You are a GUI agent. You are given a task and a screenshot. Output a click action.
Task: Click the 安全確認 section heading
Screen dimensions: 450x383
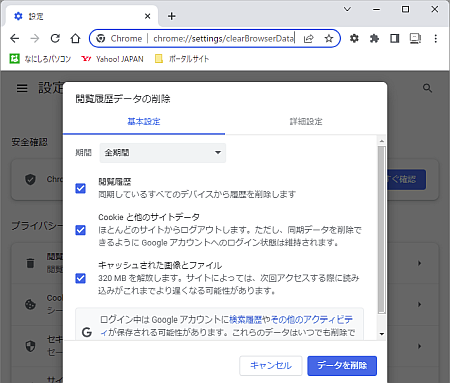coord(30,142)
